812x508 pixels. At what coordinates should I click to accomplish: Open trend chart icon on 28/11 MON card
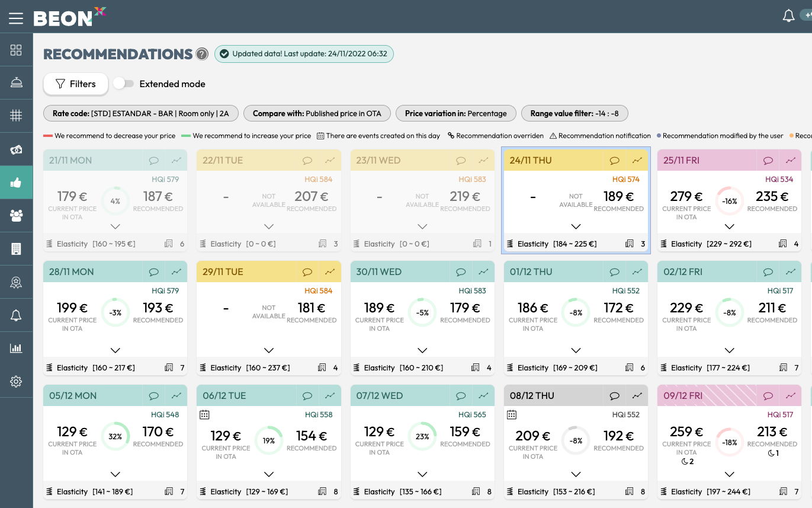click(x=176, y=272)
